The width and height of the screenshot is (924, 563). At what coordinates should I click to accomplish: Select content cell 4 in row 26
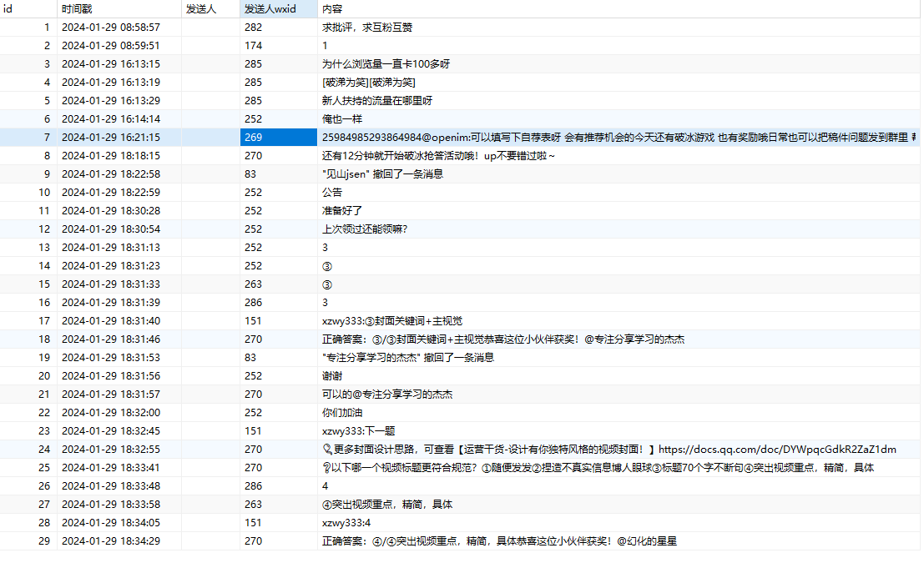[x=619, y=486]
